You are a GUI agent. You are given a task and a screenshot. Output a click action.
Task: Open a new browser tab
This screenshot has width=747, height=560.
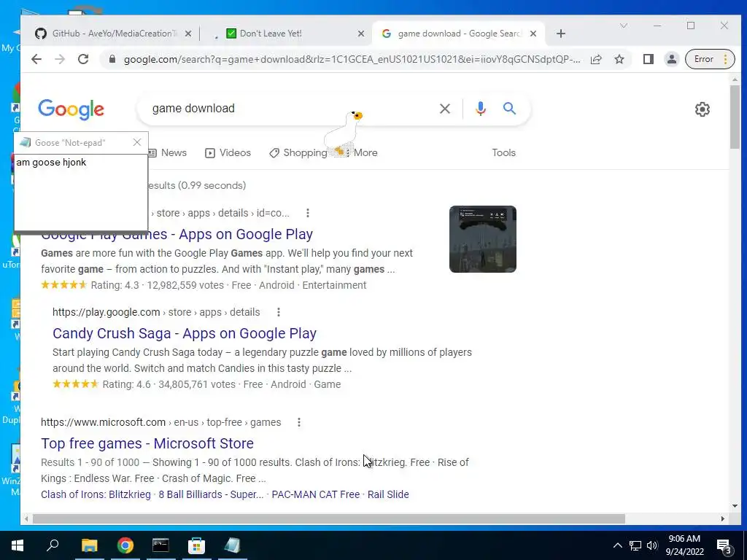click(561, 34)
